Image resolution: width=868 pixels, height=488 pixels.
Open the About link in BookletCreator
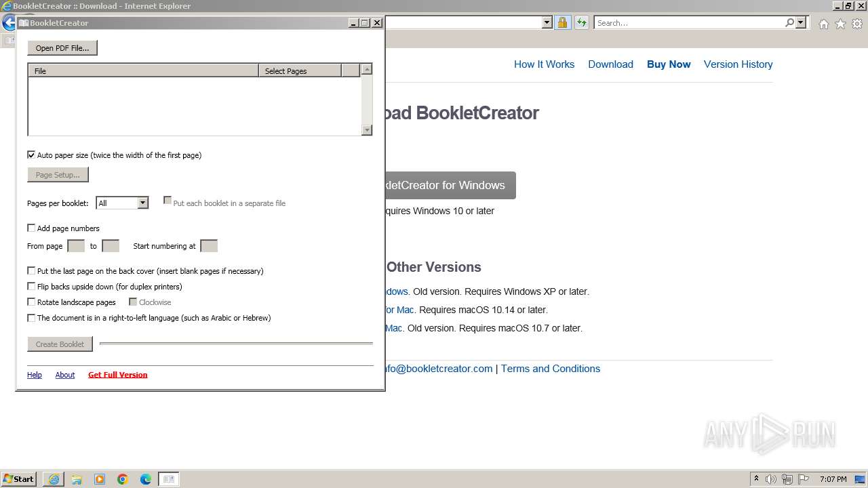point(65,375)
